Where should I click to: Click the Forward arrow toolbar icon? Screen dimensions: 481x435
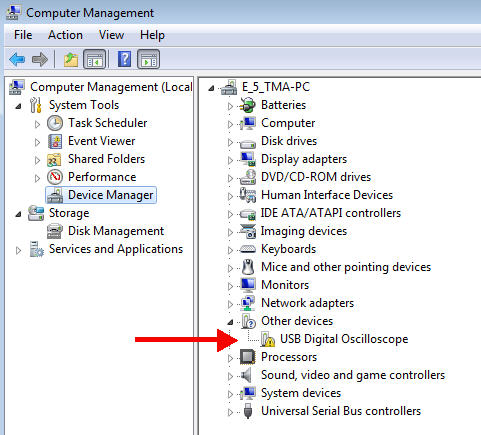click(40, 60)
